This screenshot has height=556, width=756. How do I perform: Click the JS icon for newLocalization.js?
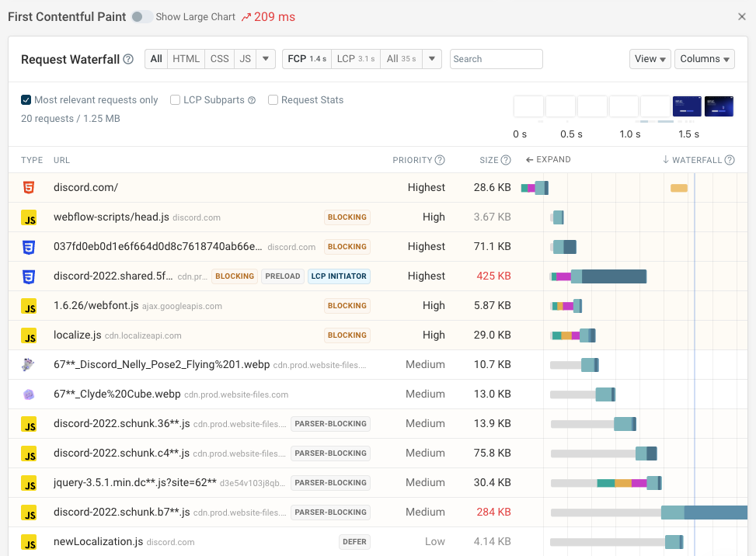point(29,541)
